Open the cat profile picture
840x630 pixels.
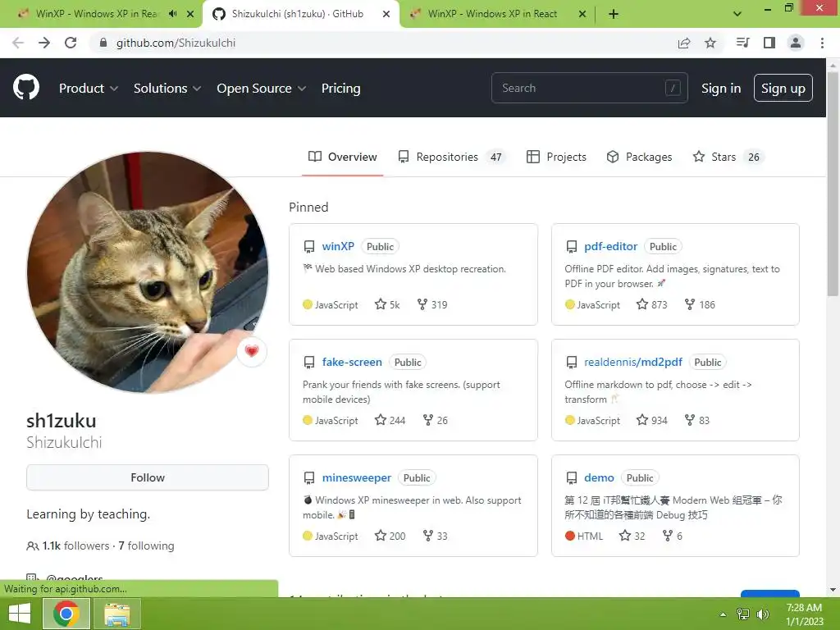[x=148, y=272]
